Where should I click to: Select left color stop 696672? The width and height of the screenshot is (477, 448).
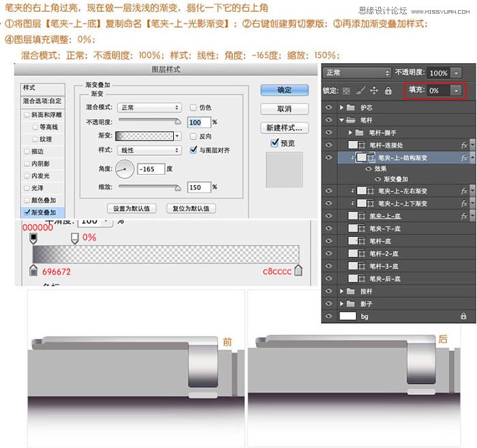tap(33, 270)
